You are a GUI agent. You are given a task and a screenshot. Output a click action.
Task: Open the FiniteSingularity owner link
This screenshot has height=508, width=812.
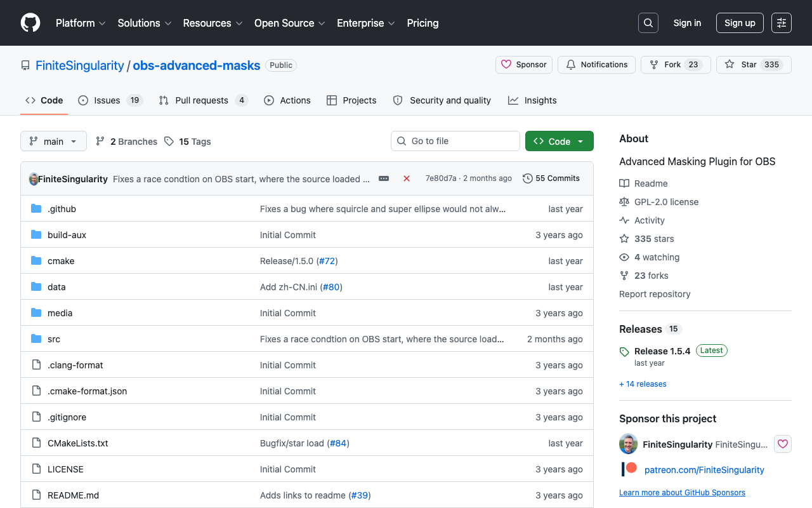80,65
